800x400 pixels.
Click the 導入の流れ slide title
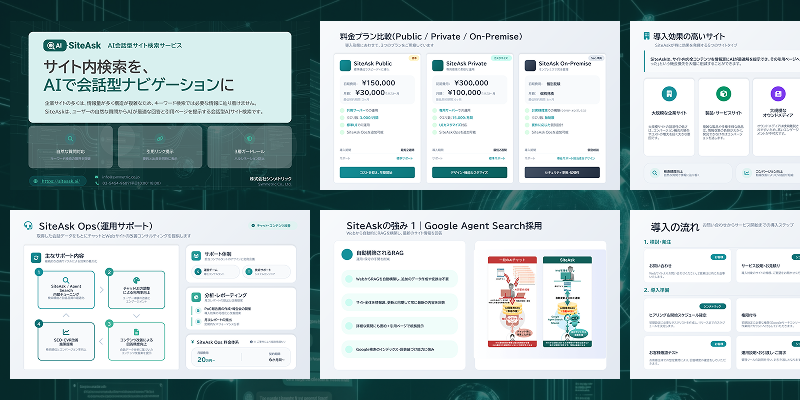point(674,228)
